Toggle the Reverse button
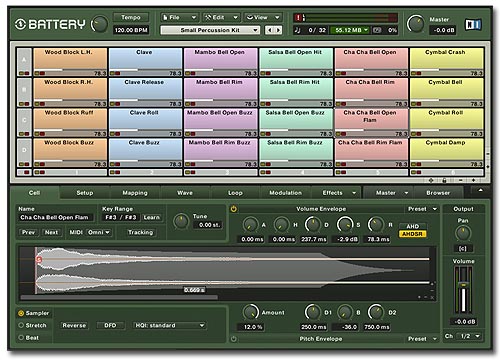This screenshot has height=360, width=500. tap(74, 325)
